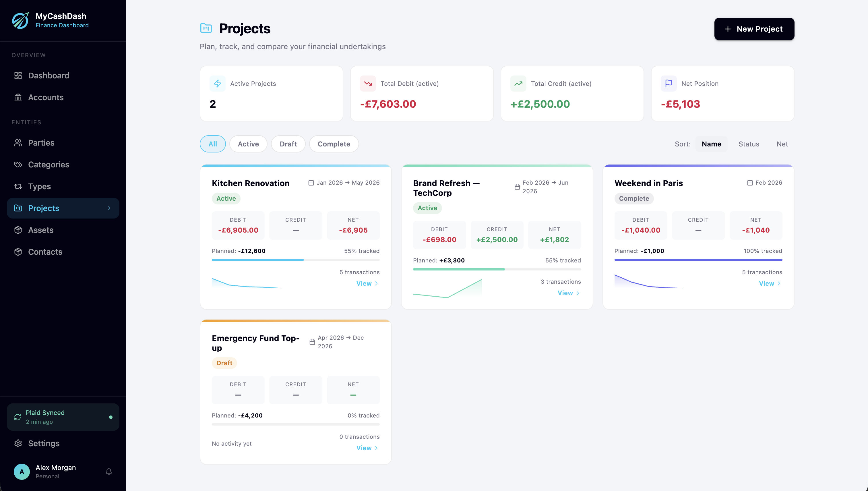This screenshot has width=868, height=491.
Task: Click the Parties icon under Entities
Action: click(x=18, y=143)
